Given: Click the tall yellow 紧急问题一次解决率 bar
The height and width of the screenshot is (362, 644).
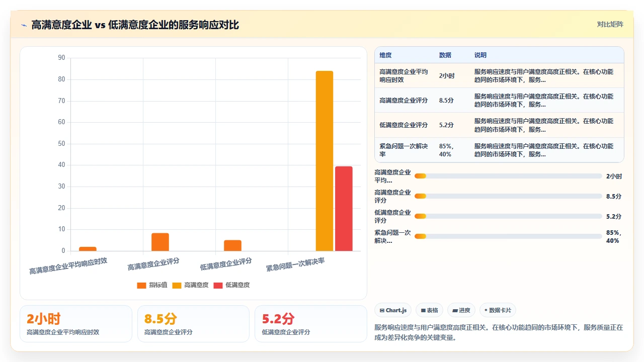Looking at the screenshot, I should tap(325, 161).
